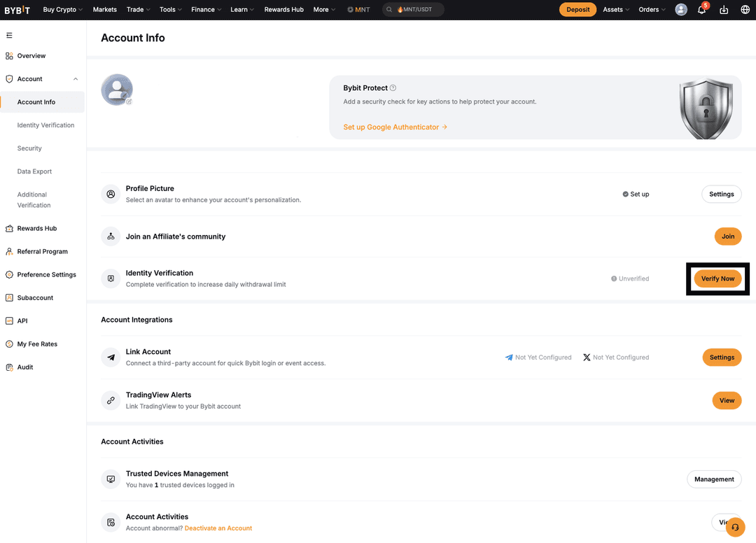
Task: Open Rewards Hub in the sidebar
Action: [x=36, y=228]
